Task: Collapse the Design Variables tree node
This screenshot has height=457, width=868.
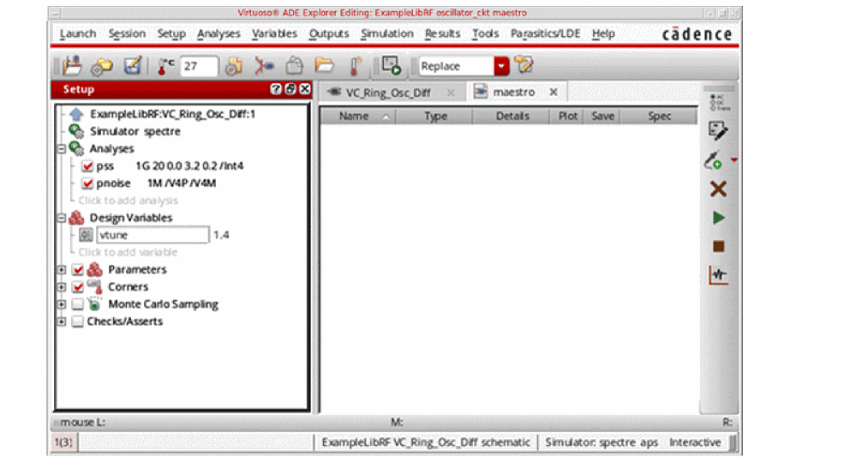Action: click(62, 218)
